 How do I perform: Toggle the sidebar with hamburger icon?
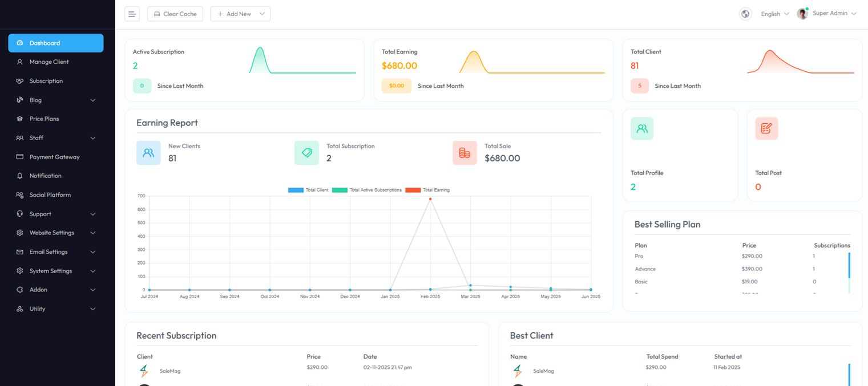point(132,14)
